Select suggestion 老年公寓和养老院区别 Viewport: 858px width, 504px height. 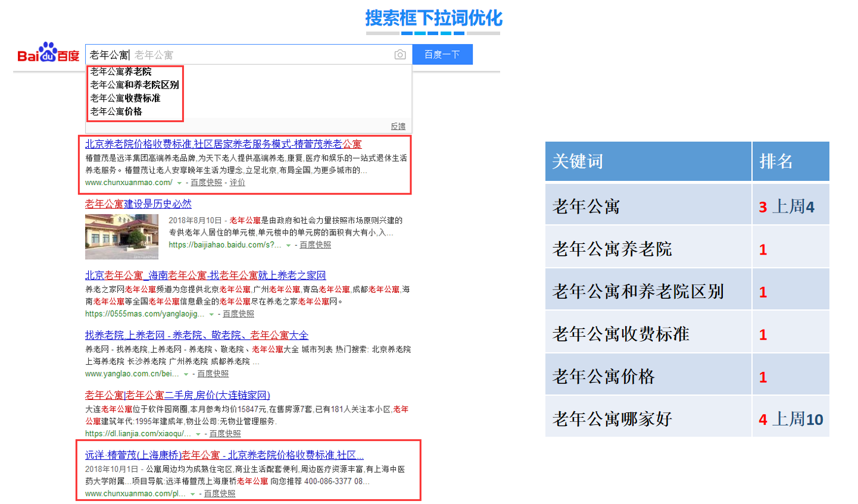coord(135,84)
